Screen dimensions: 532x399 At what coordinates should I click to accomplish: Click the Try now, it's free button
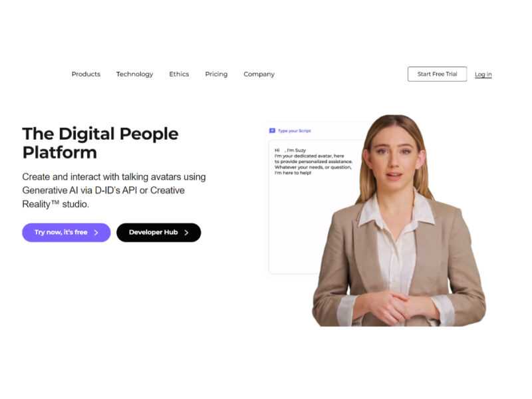66,232
